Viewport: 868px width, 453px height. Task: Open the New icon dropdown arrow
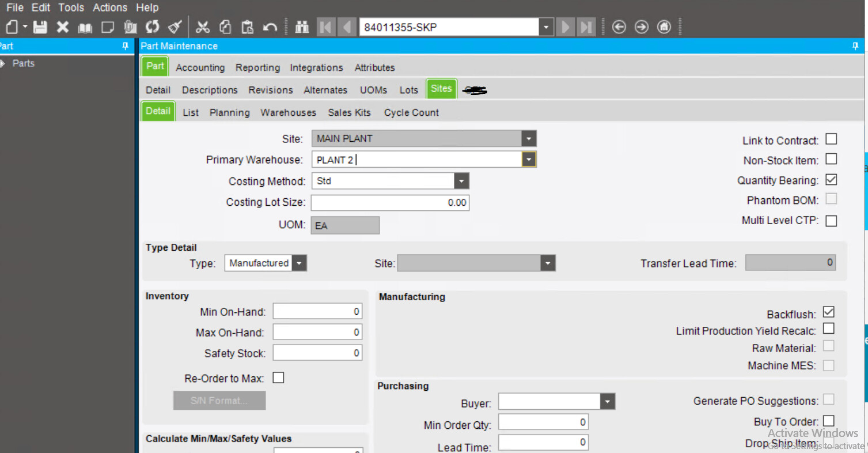click(25, 27)
